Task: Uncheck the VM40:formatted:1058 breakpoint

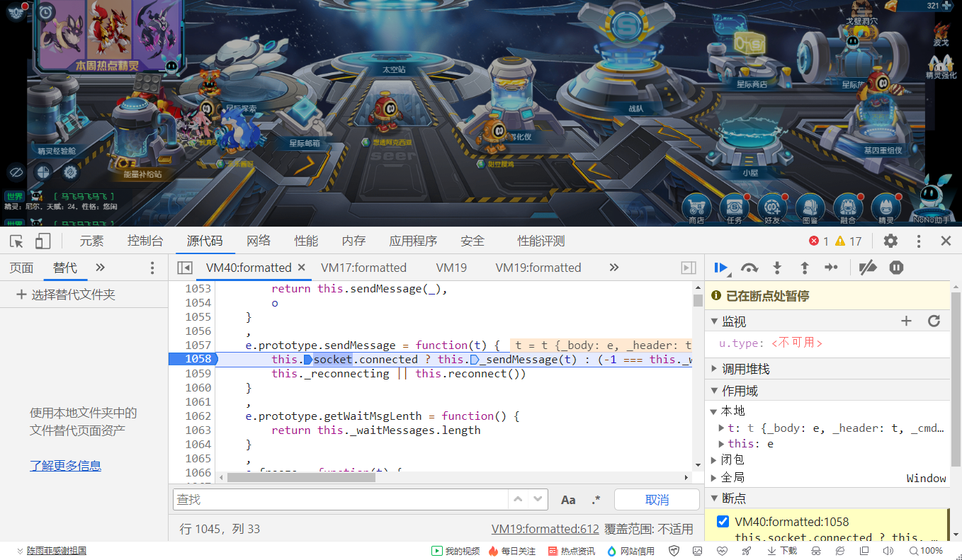Action: [x=724, y=522]
